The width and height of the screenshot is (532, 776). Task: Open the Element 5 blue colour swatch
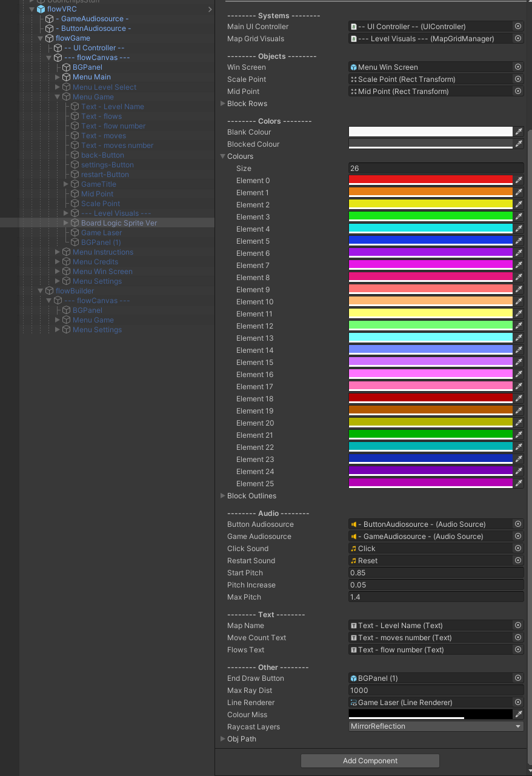tap(431, 241)
